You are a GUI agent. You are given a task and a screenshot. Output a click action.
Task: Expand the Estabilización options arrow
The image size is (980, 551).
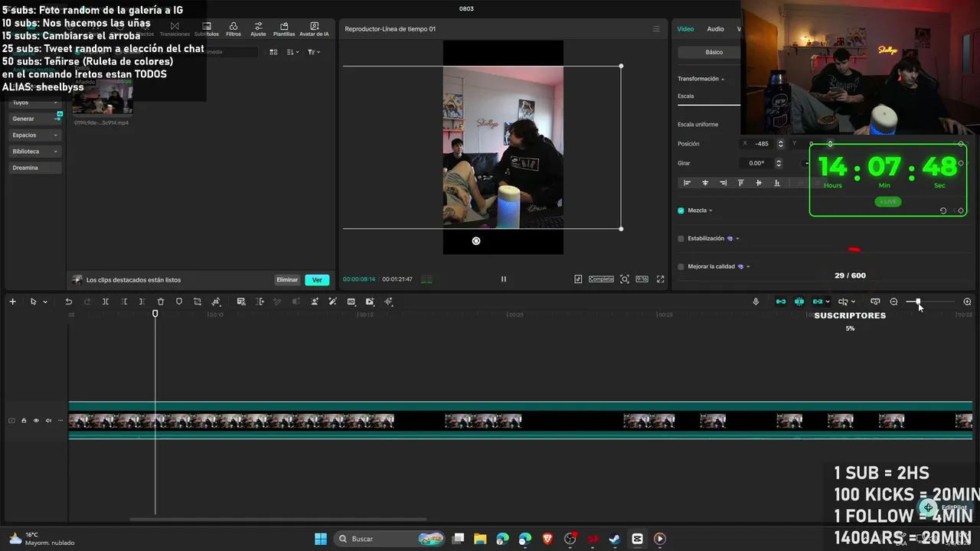(x=737, y=239)
